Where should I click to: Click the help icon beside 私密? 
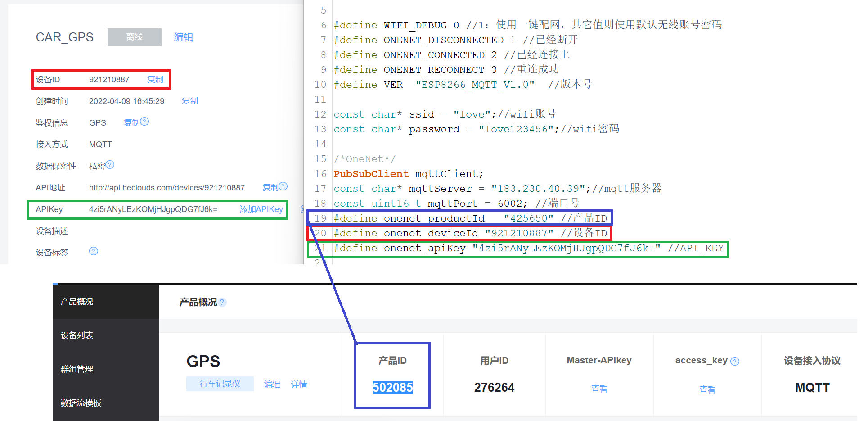pyautogui.click(x=110, y=165)
